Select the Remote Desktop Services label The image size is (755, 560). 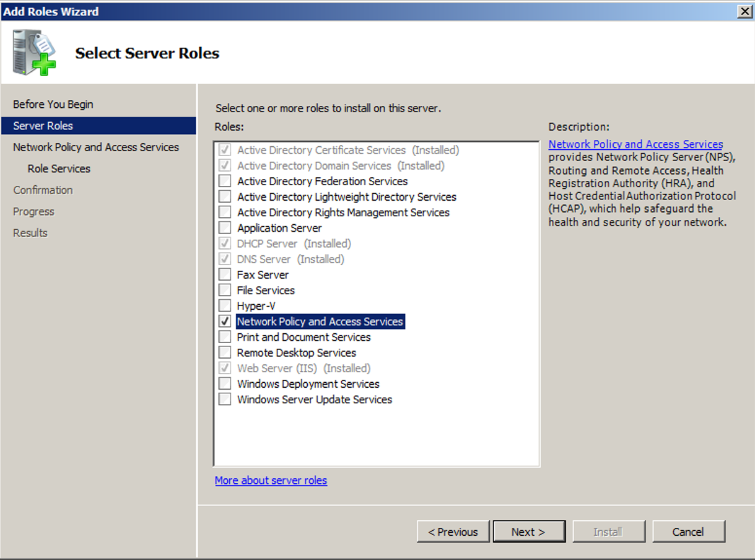(297, 352)
